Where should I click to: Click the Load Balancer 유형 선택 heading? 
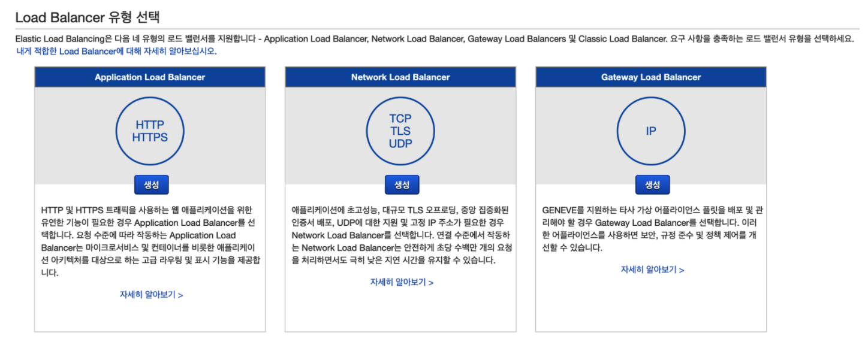[88, 17]
